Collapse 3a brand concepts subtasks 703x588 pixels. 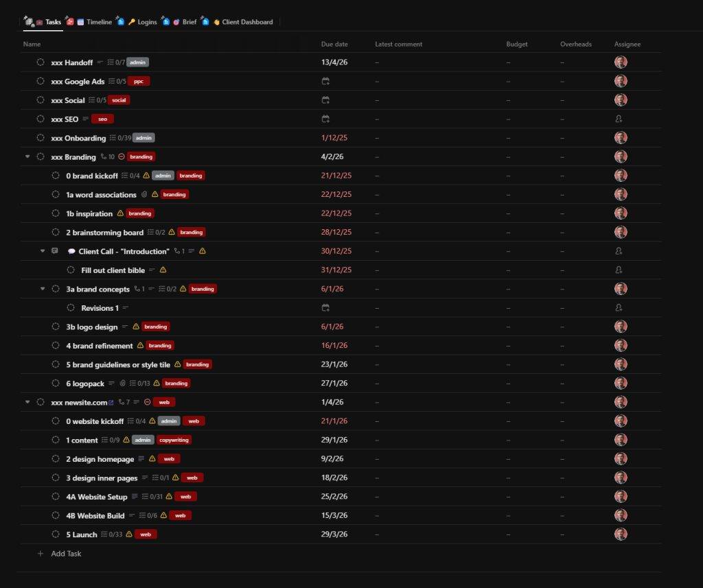(43, 289)
